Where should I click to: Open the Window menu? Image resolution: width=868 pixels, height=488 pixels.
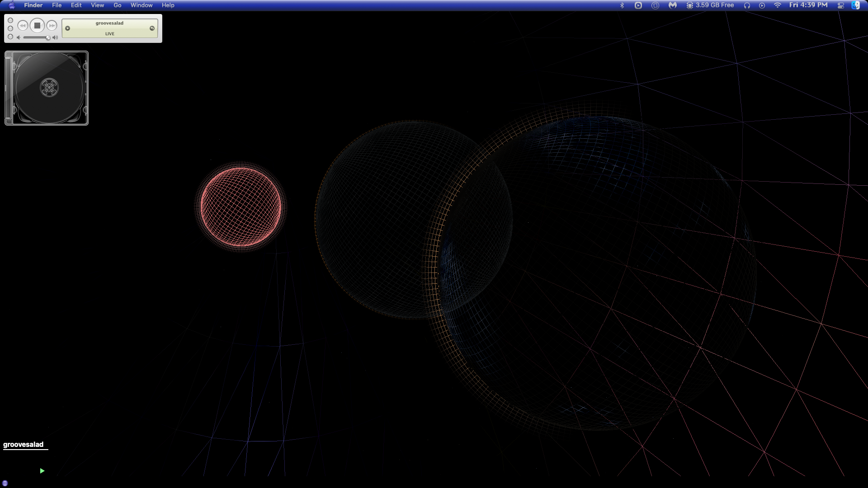coord(141,5)
